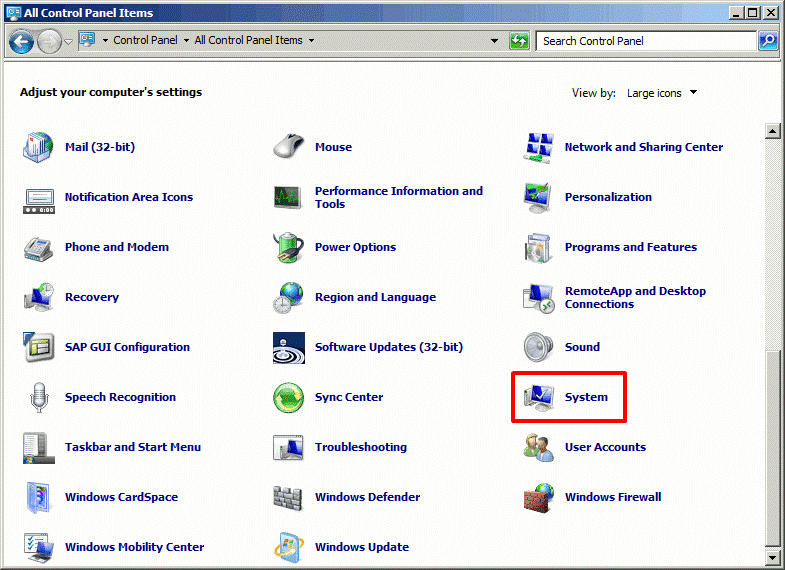The height and width of the screenshot is (570, 785).
Task: Open the Power Options link
Action: pos(355,247)
